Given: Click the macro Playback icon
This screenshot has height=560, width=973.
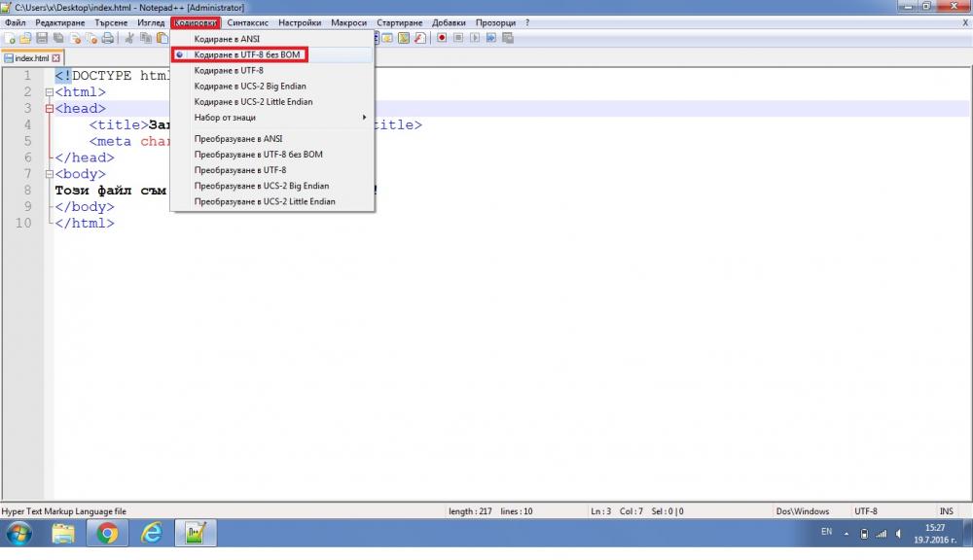Looking at the screenshot, I should (475, 38).
